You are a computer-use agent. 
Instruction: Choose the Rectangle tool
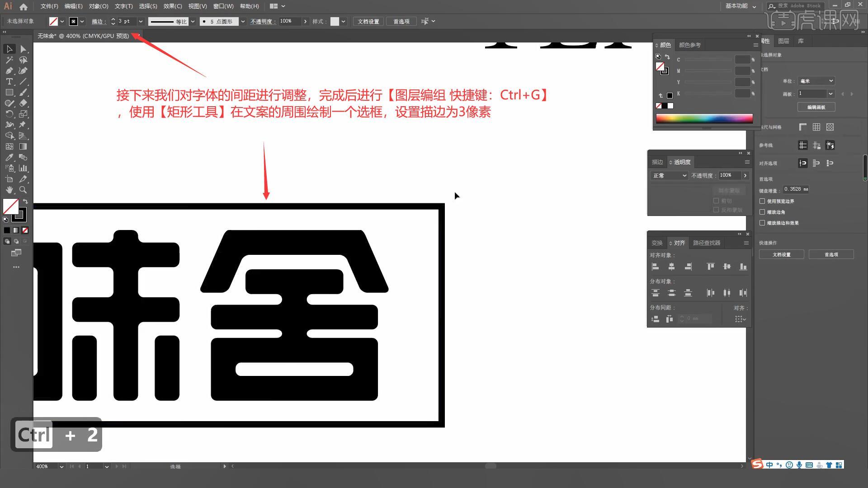(9, 93)
